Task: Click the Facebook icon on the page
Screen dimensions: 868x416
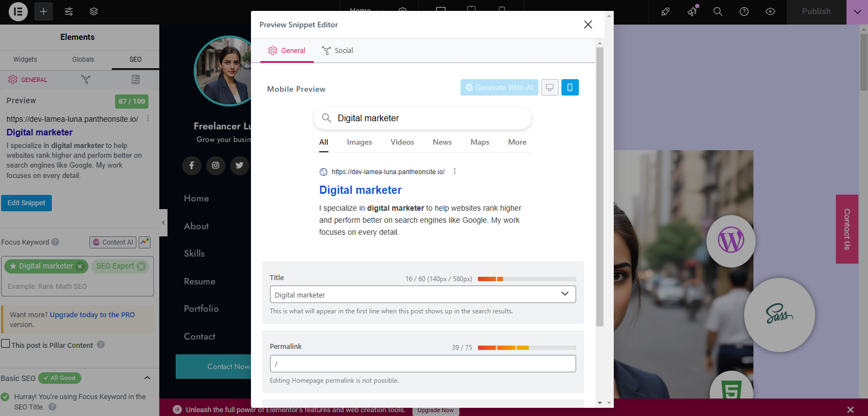Action: point(191,165)
